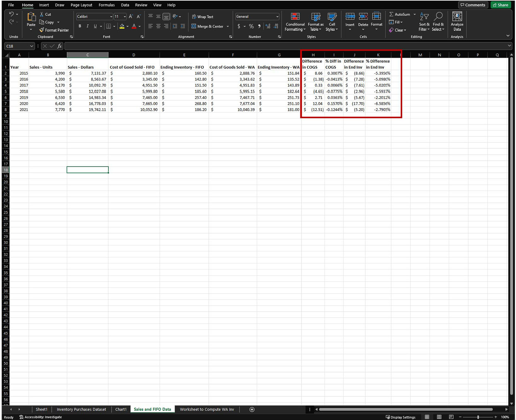This screenshot has height=420, width=516.
Task: Click the Increase Indent icon
Action: pyautogui.click(x=183, y=26)
